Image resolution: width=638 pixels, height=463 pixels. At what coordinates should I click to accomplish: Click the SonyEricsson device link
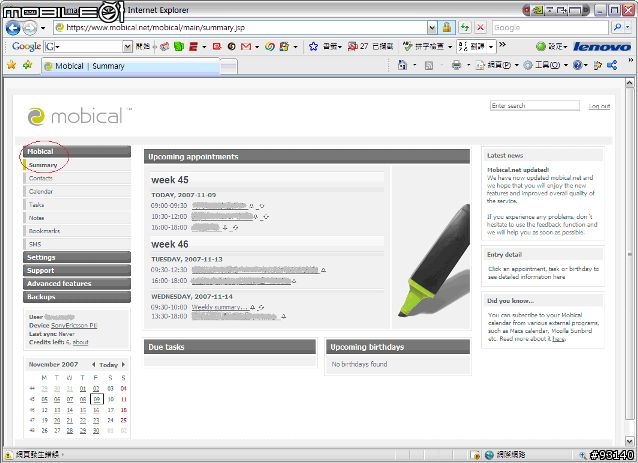tap(74, 325)
